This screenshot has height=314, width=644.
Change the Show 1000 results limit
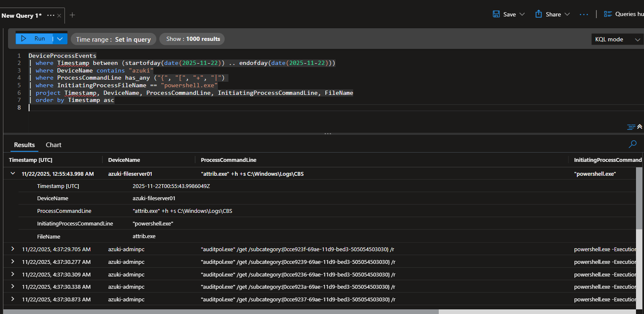tap(192, 39)
